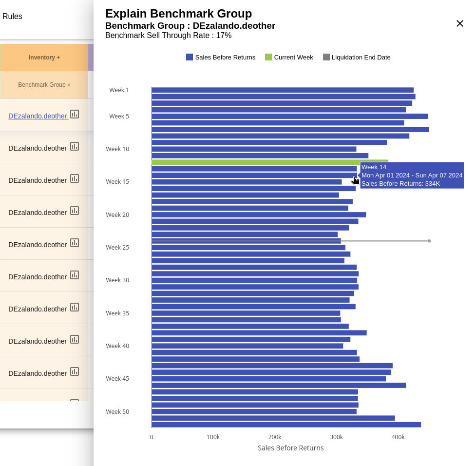The width and height of the screenshot is (476, 466).
Task: Click the "400k" x-axis tick label
Action: (398, 437)
